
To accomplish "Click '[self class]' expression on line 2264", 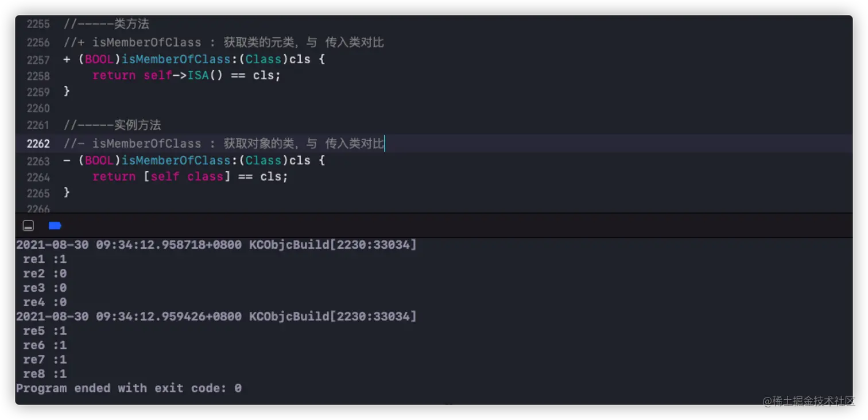I will [187, 176].
